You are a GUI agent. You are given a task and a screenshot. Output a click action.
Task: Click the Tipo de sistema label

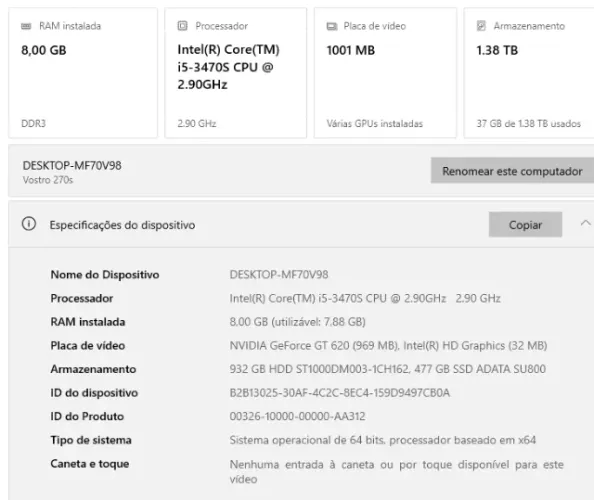pyautogui.click(x=91, y=440)
